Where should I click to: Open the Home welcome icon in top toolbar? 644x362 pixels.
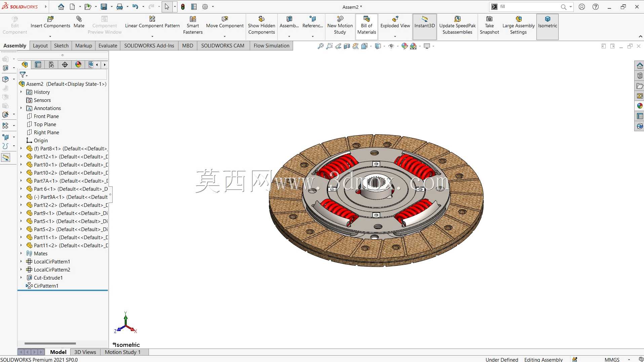(x=61, y=7)
